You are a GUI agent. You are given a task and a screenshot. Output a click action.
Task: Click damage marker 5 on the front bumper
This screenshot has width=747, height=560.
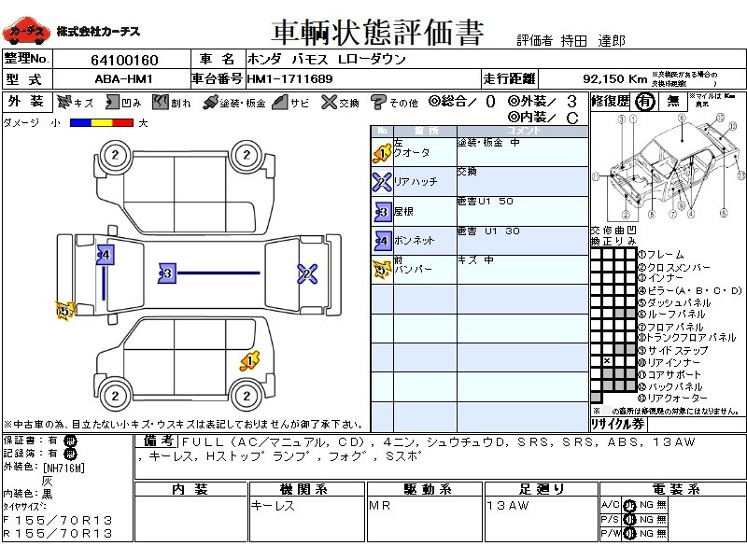pos(63,311)
